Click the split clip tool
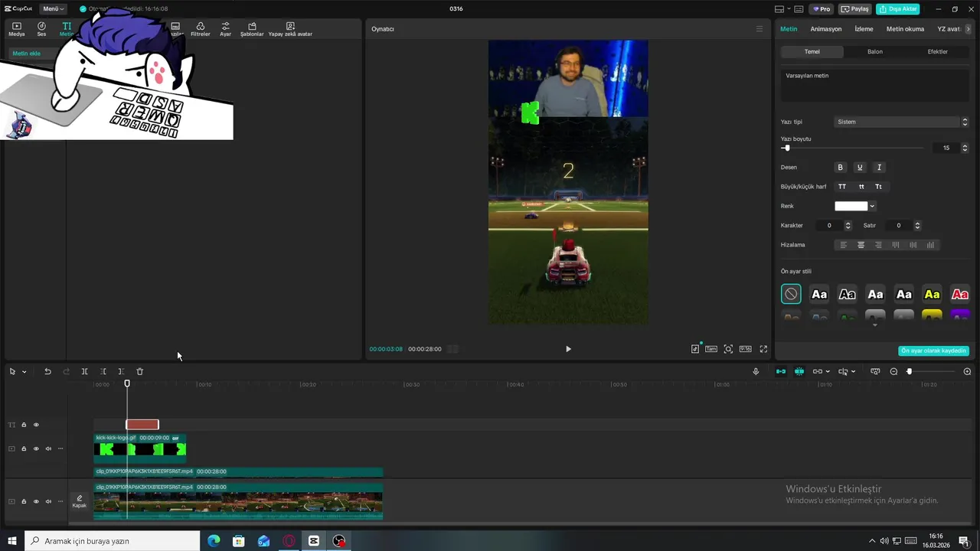The height and width of the screenshot is (551, 980). [84, 371]
